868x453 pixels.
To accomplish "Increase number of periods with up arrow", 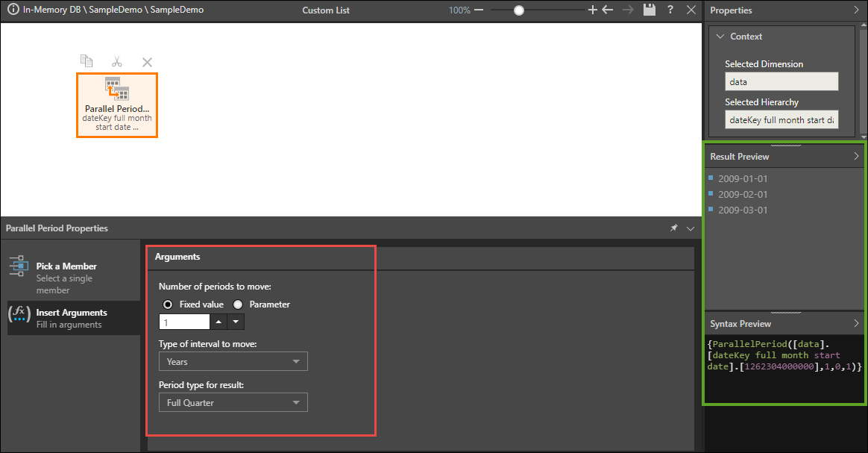I will (218, 322).
